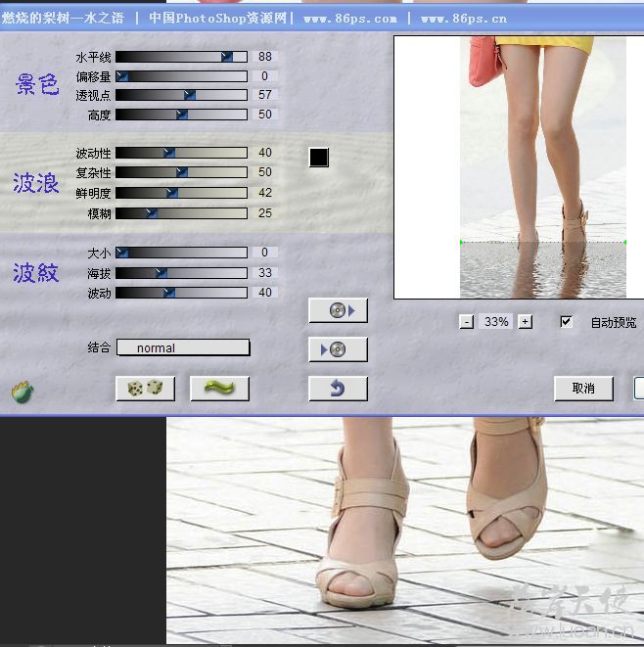The height and width of the screenshot is (647, 644).
Task: Click the 大小 ripple size slider
Action: (x=181, y=253)
